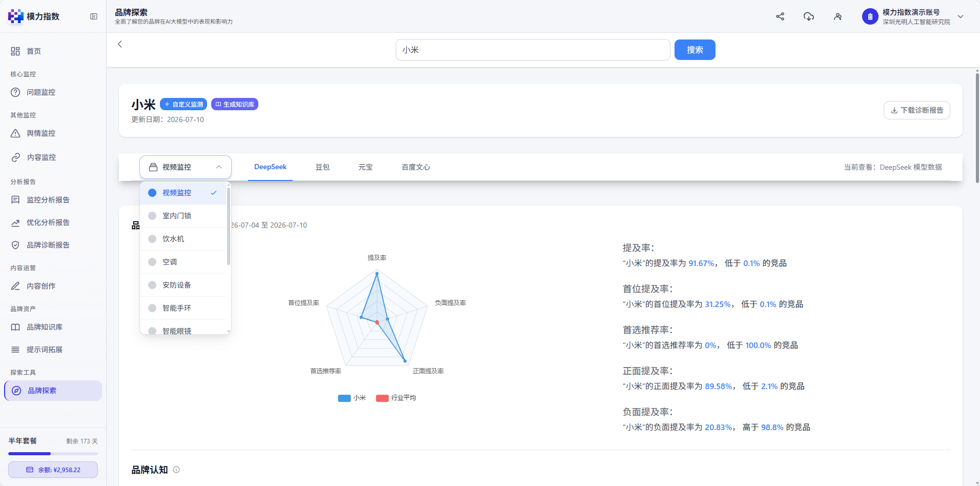Image resolution: width=980 pixels, height=486 pixels.
Task: Click the 91.67% mention rate value
Action: pos(701,263)
